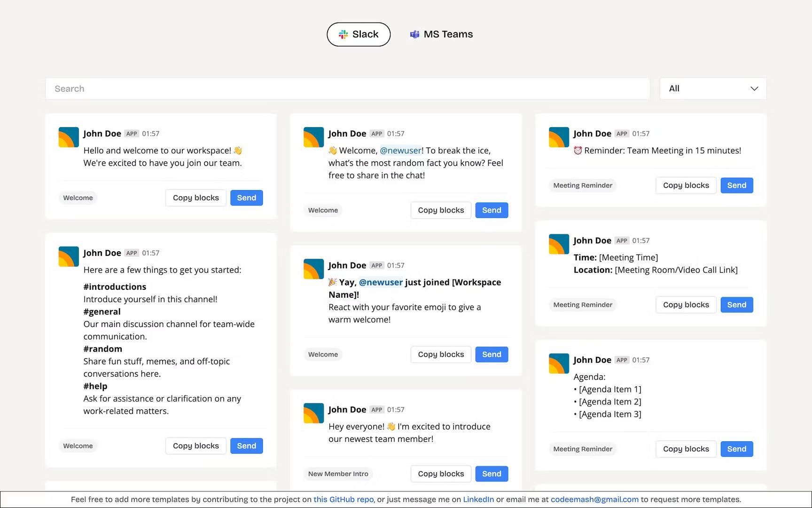Click the MS Teams logo icon
This screenshot has width=812, height=508.
(x=414, y=34)
